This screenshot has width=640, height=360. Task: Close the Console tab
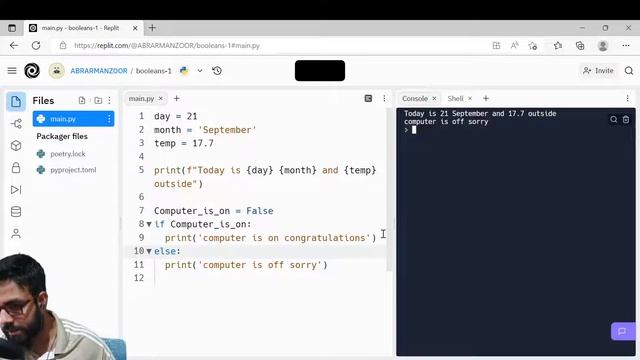[x=434, y=98]
